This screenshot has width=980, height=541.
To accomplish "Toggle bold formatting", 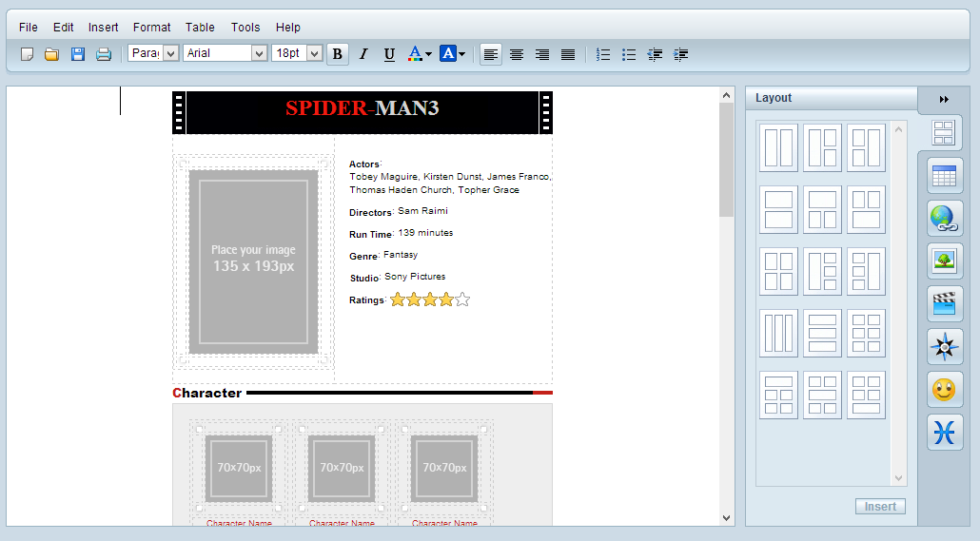I will (x=337, y=54).
